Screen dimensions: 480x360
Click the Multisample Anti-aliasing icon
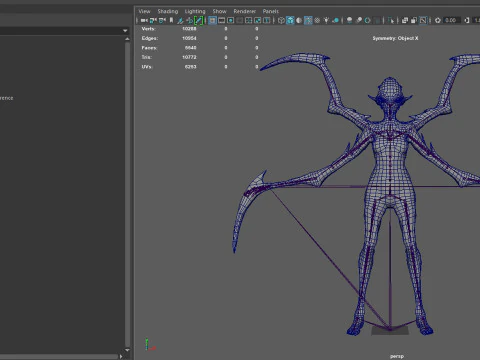tap(367, 21)
